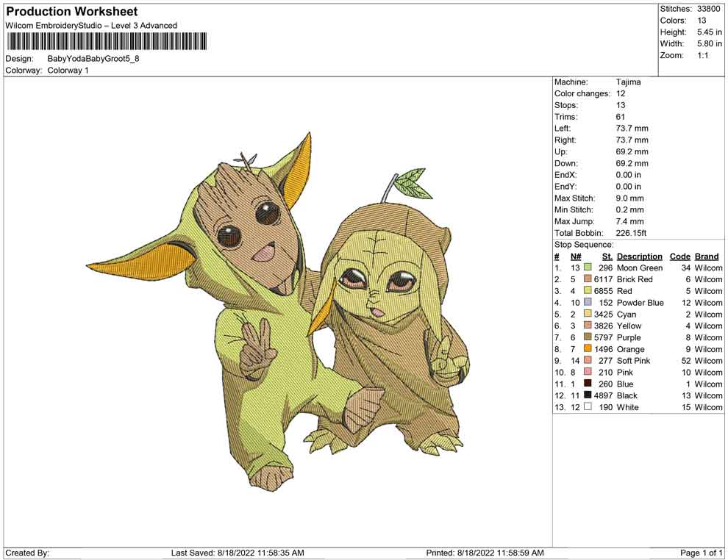Choose the swatch next to 5797 Purple
Viewport: 728px width, 560px height.
tap(588, 337)
